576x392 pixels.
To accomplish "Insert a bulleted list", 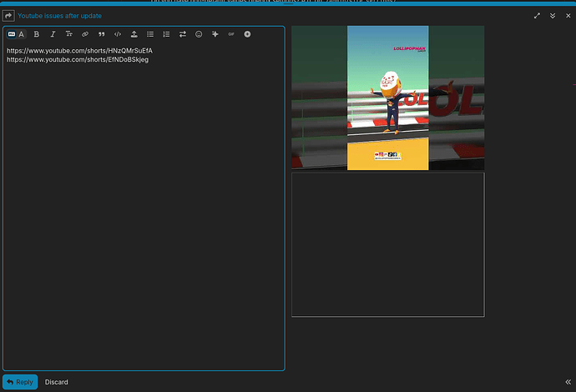I will 150,34.
